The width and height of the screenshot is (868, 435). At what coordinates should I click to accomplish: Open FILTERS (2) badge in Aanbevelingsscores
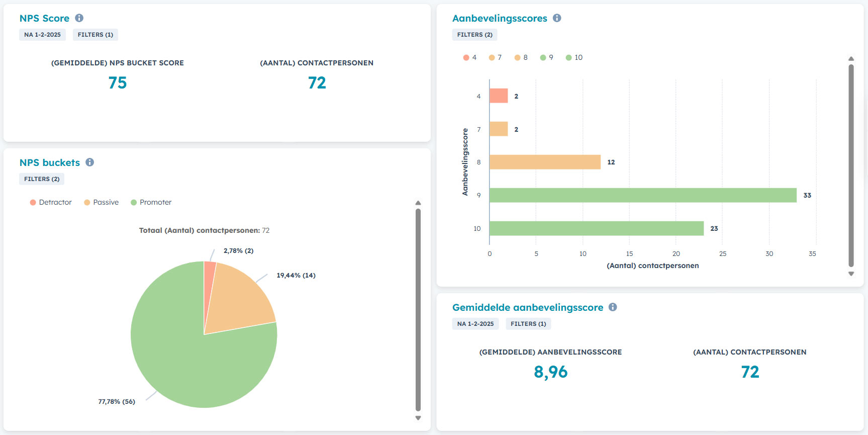click(x=474, y=35)
